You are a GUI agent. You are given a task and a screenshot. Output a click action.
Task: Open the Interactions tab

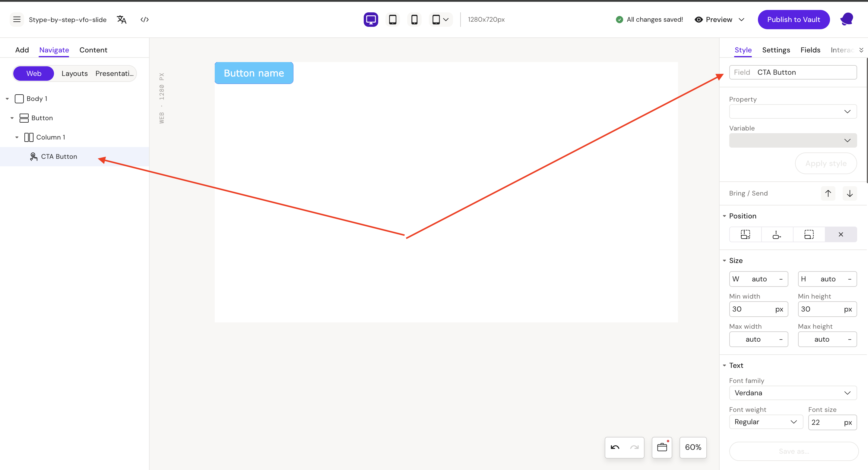[x=842, y=50]
